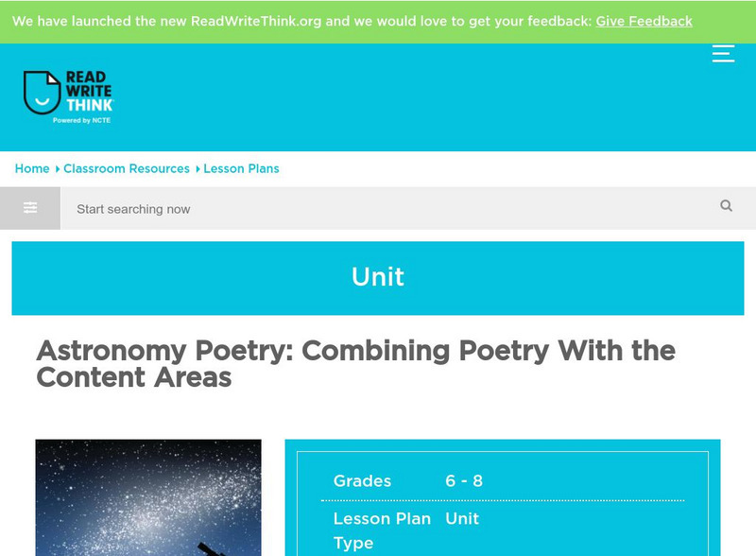The image size is (756, 556).
Task: Click the magnifying glass search icon
Action: (x=726, y=206)
